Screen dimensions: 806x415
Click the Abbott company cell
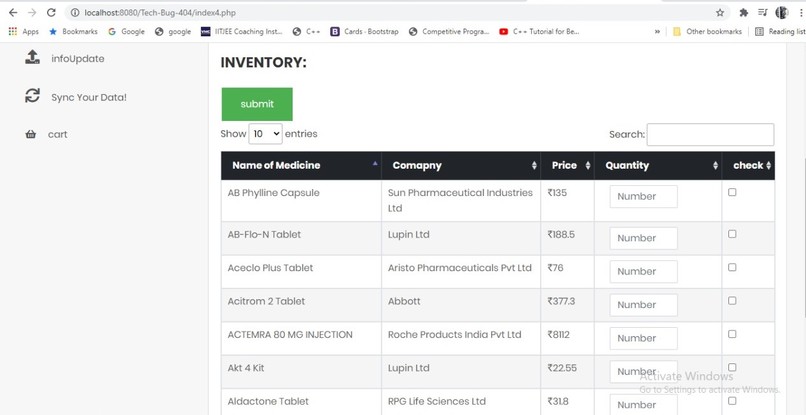pos(461,305)
